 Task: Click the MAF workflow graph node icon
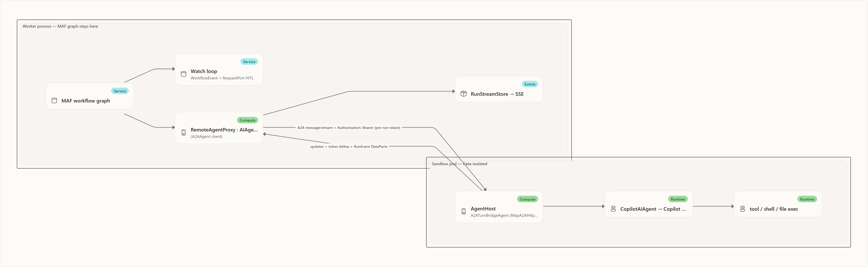click(54, 101)
